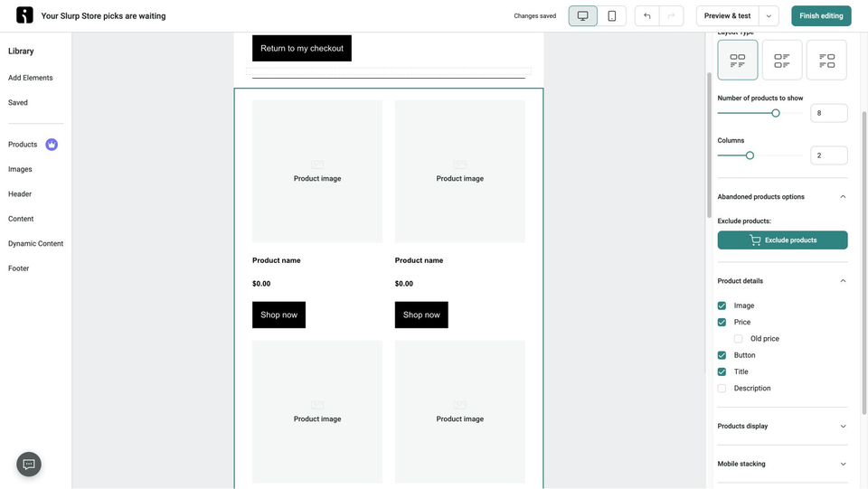Click the second $0.00 price text
Viewport: 868px width, 489px height.
click(403, 284)
